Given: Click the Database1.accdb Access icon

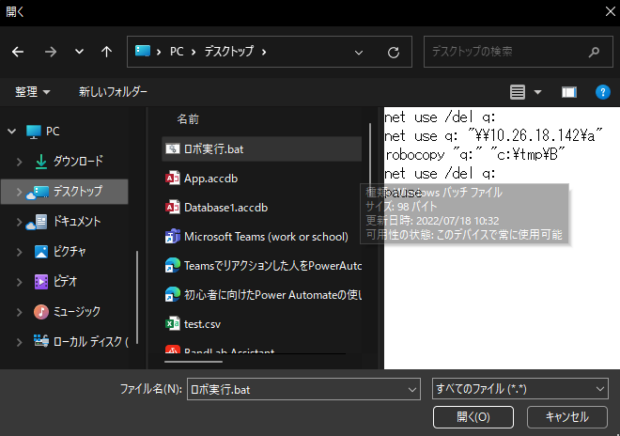Looking at the screenshot, I should 172,207.
